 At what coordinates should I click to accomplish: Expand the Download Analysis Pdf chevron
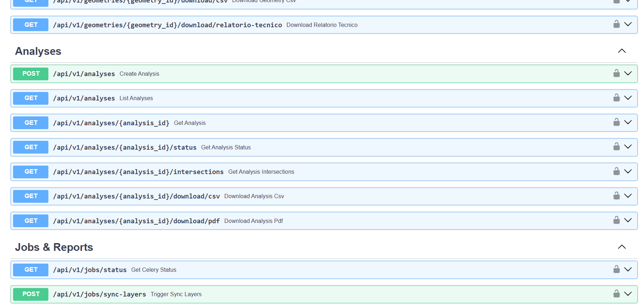[628, 220]
